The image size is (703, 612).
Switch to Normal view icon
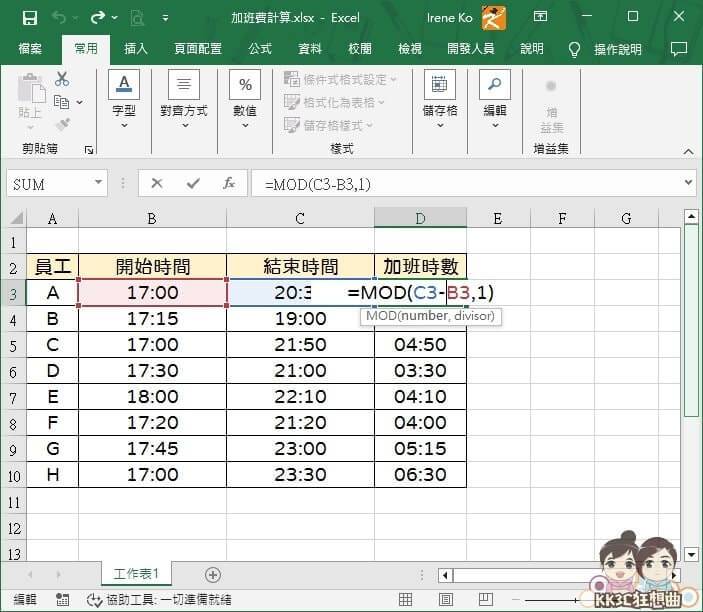pos(405,599)
